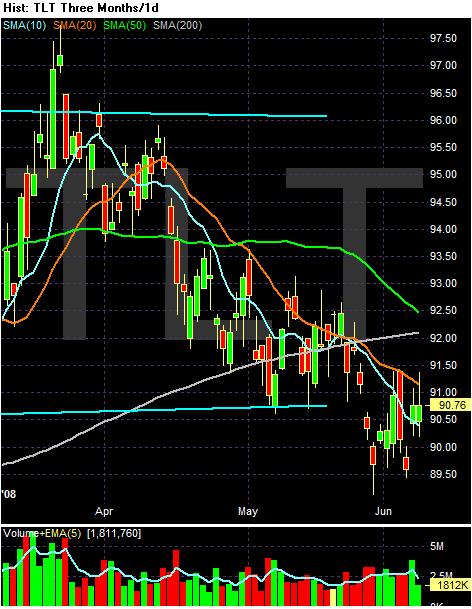The height and width of the screenshot is (609, 472).
Task: Click the SMA(50) legend label
Action: [x=124, y=26]
